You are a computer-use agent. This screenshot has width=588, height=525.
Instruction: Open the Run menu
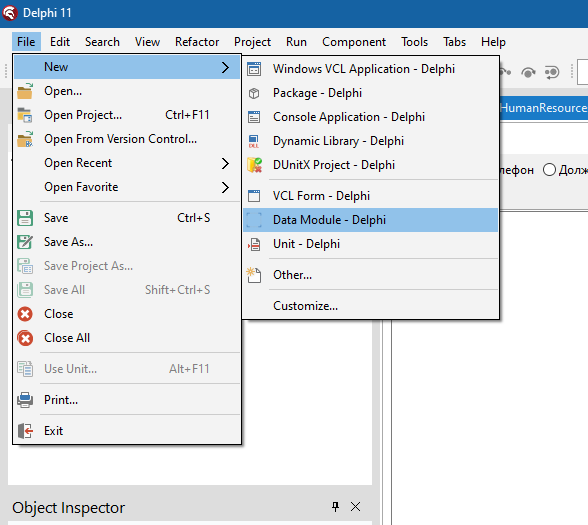[296, 42]
